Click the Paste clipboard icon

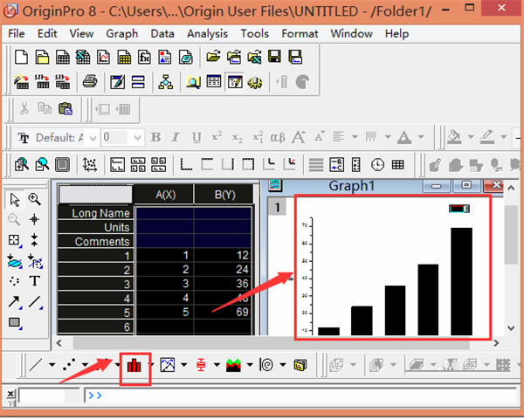tap(65, 109)
